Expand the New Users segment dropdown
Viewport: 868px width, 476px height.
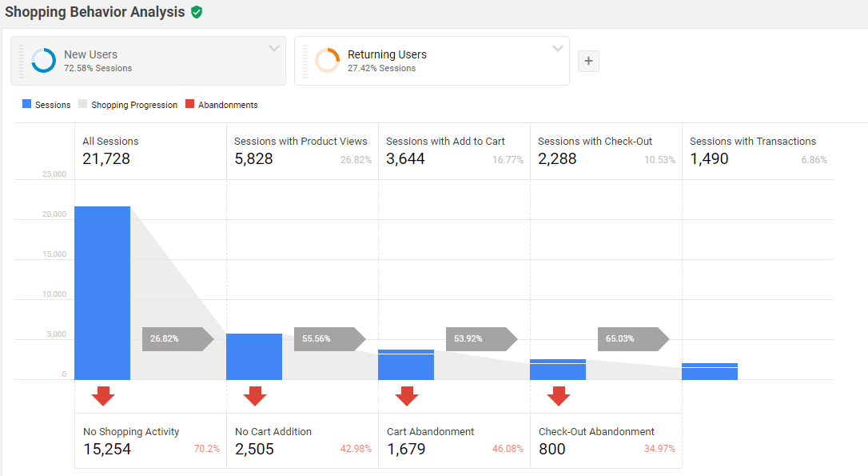(x=274, y=49)
